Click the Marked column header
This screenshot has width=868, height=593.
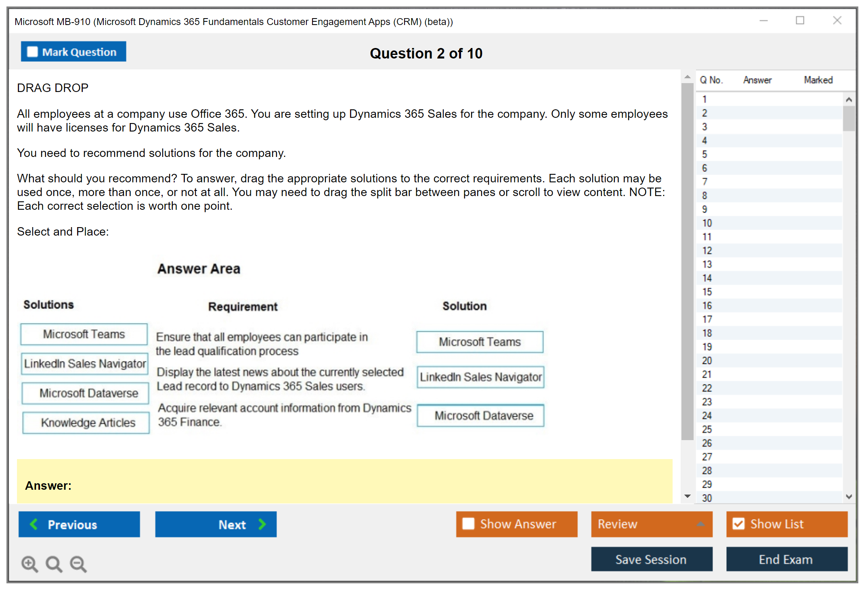[x=818, y=80]
